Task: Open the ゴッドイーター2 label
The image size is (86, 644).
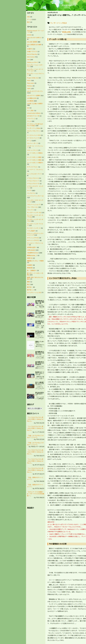Action: 32,143
